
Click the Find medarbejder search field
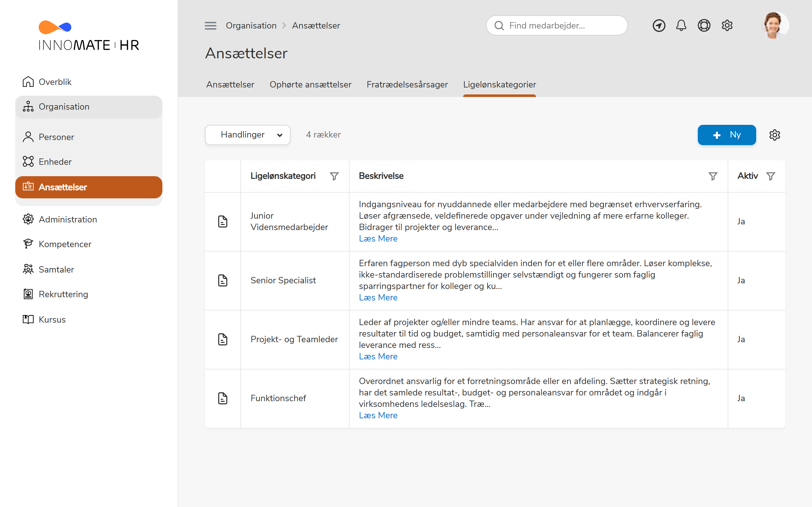coord(557,25)
